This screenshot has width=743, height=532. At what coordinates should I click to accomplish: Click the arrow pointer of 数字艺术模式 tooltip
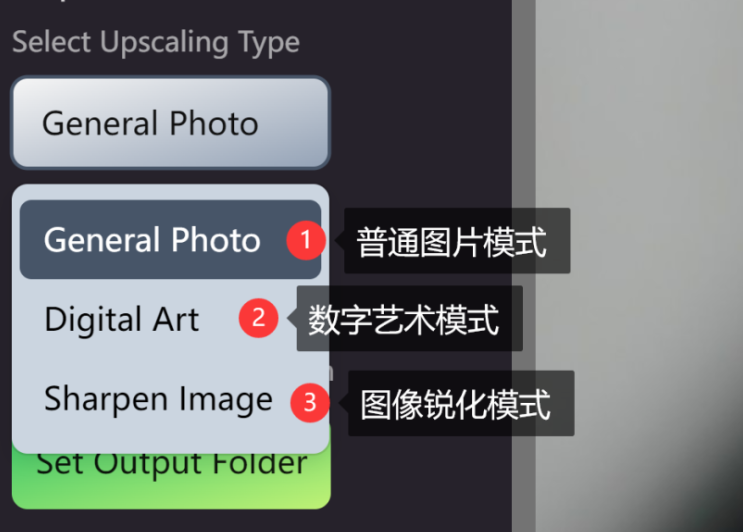(x=292, y=318)
